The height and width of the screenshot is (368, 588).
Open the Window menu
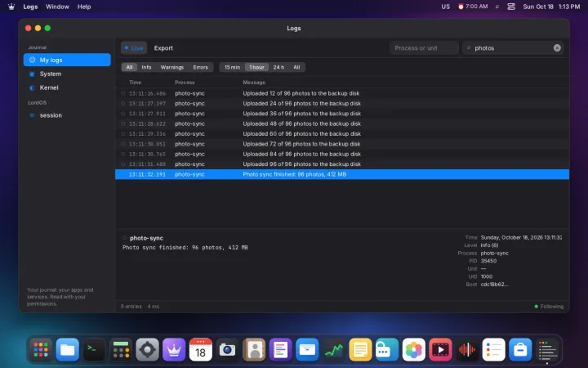pos(57,7)
